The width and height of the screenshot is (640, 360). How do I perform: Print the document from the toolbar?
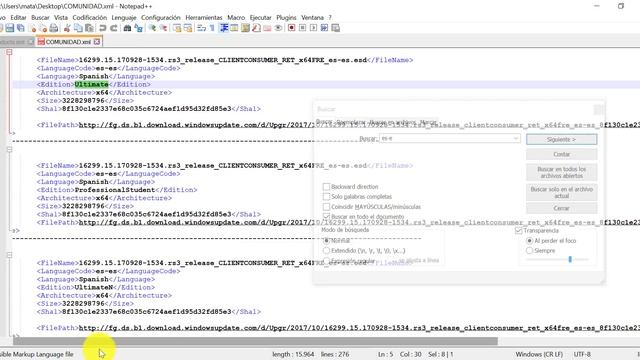[53, 28]
